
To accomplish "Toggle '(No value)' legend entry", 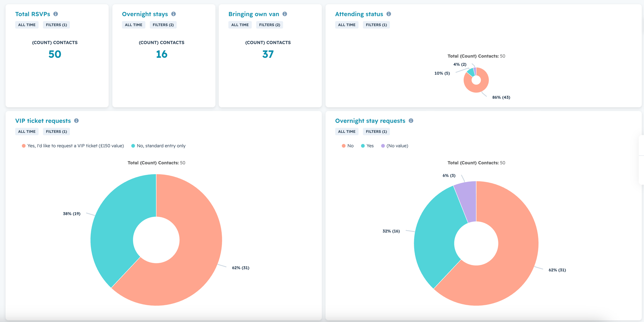I will (395, 146).
